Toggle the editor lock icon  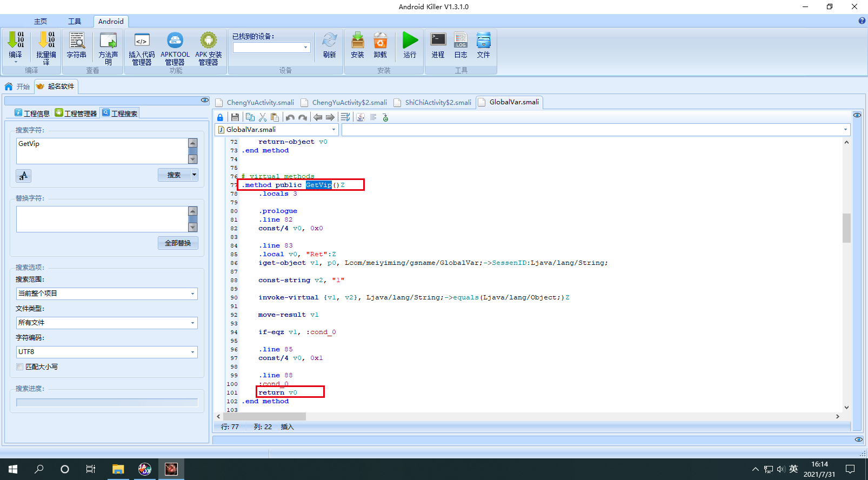(220, 117)
